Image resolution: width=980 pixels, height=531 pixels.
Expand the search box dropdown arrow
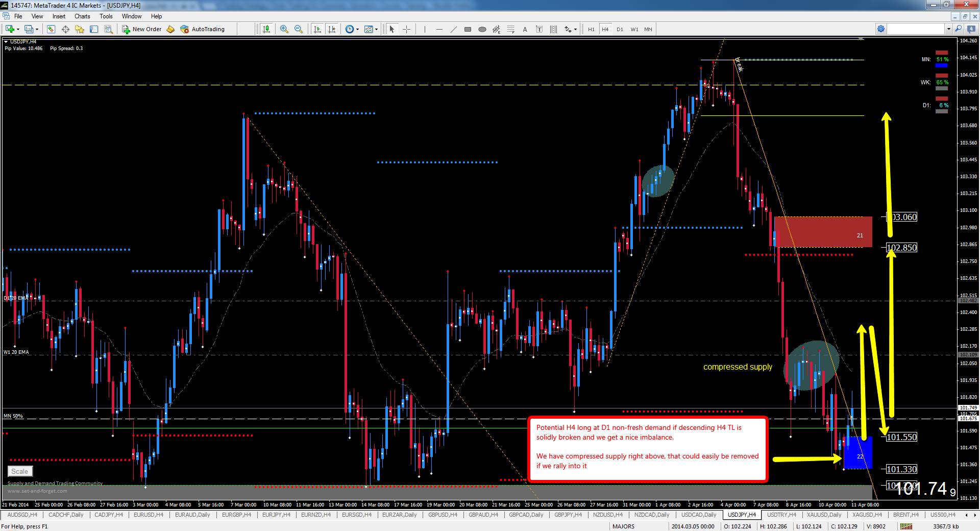pyautogui.click(x=948, y=29)
